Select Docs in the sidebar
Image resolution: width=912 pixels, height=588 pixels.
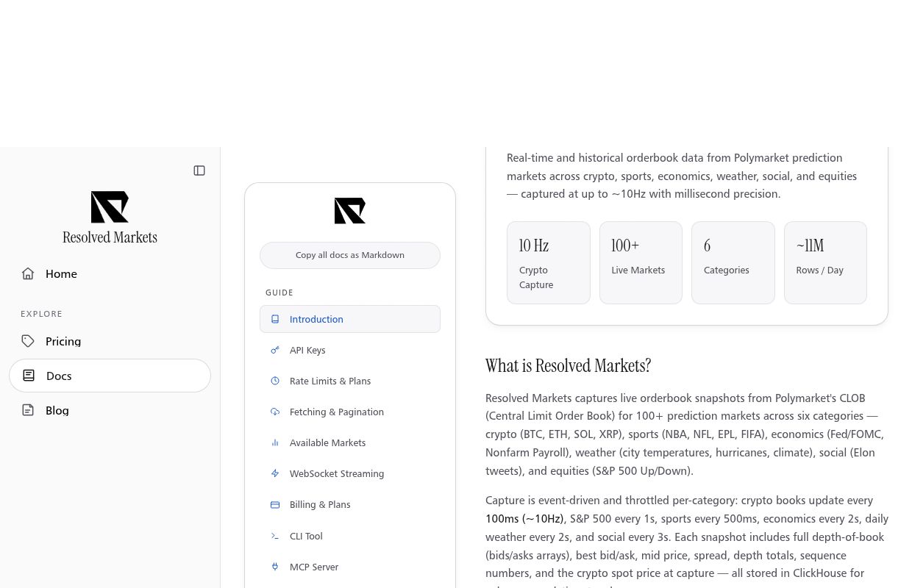point(110,376)
